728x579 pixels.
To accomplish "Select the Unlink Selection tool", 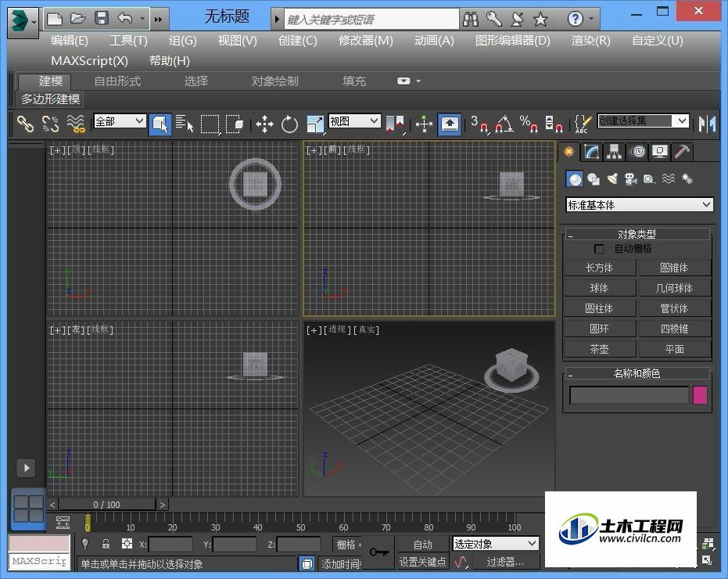I will 50,124.
